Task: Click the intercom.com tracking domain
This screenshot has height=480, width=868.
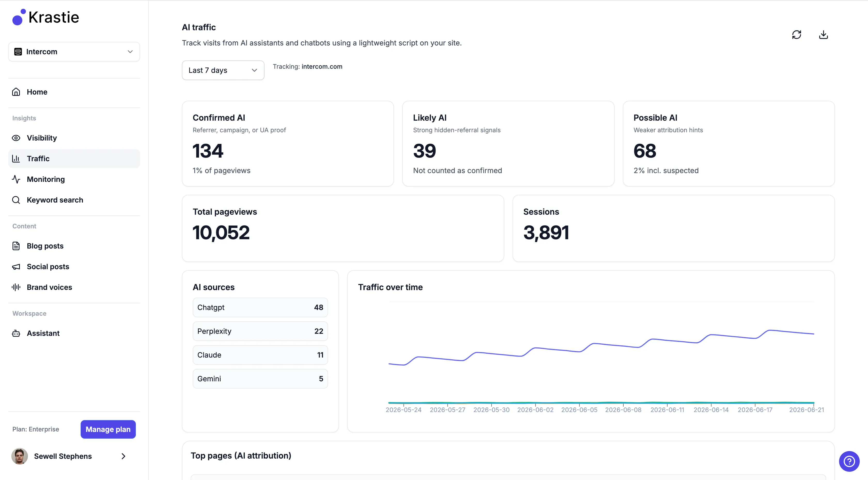Action: click(x=322, y=66)
